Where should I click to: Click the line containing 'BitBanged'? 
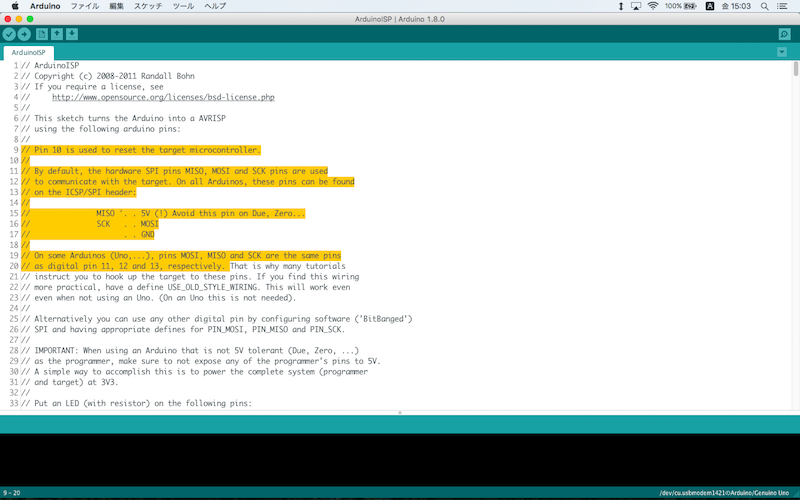[x=217, y=319]
